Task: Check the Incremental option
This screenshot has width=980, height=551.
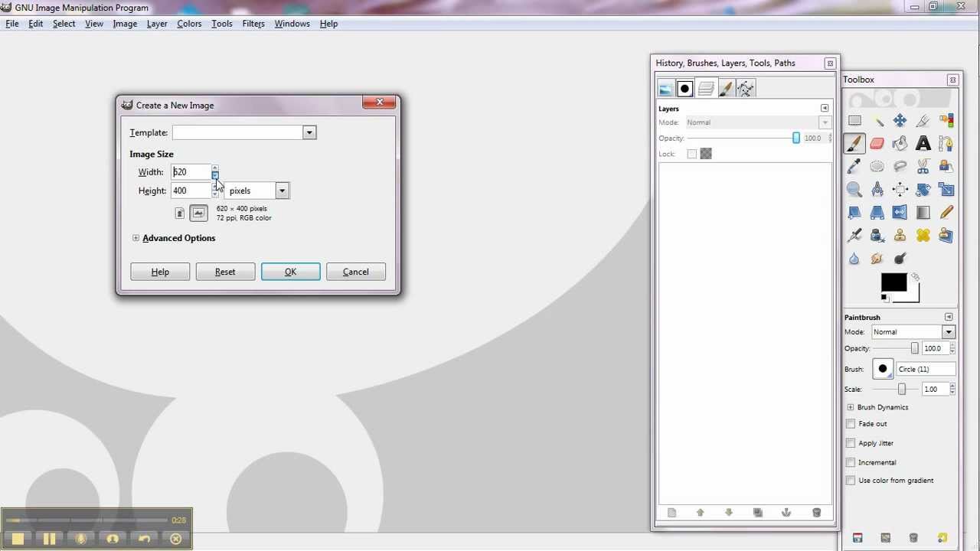Action: point(851,462)
